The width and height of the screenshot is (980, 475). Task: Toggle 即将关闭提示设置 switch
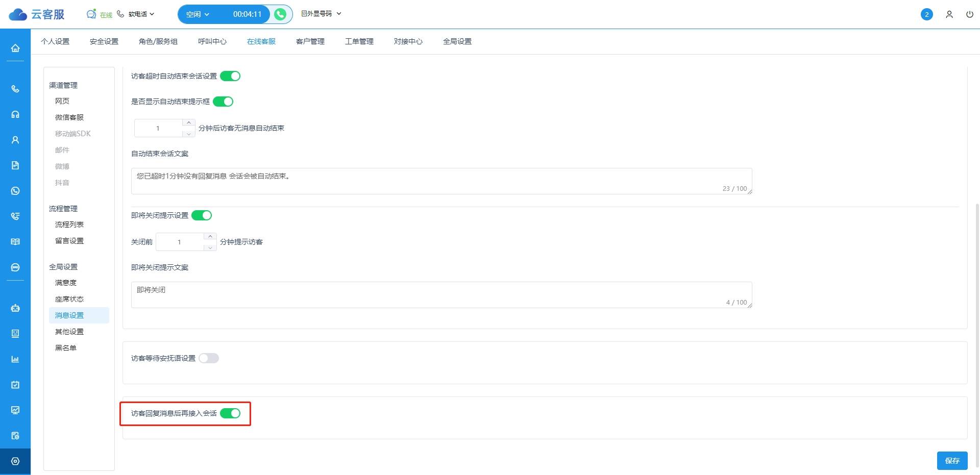pyautogui.click(x=202, y=215)
